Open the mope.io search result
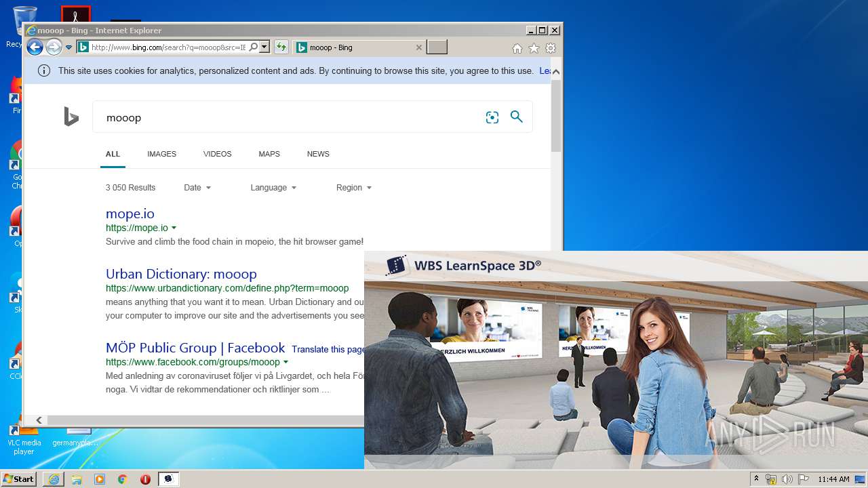 130,213
